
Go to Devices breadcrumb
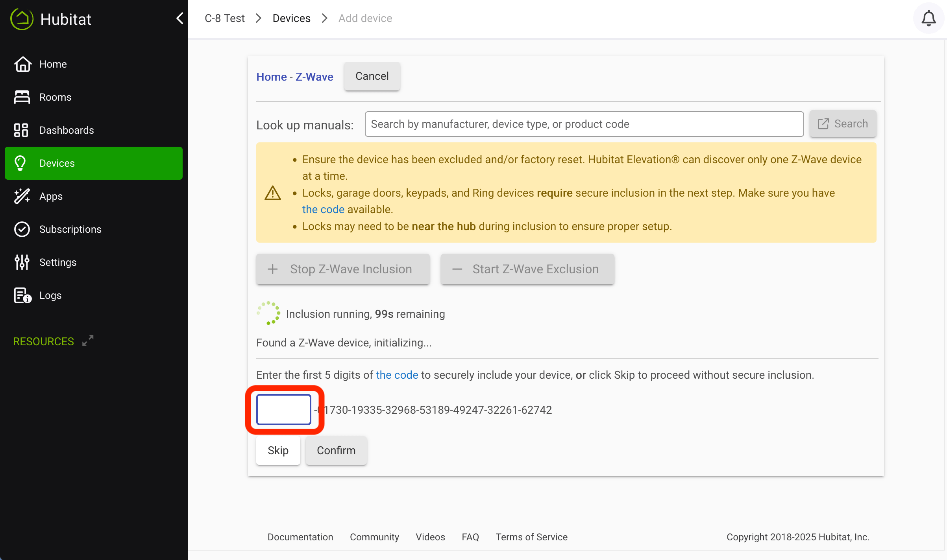click(x=292, y=18)
